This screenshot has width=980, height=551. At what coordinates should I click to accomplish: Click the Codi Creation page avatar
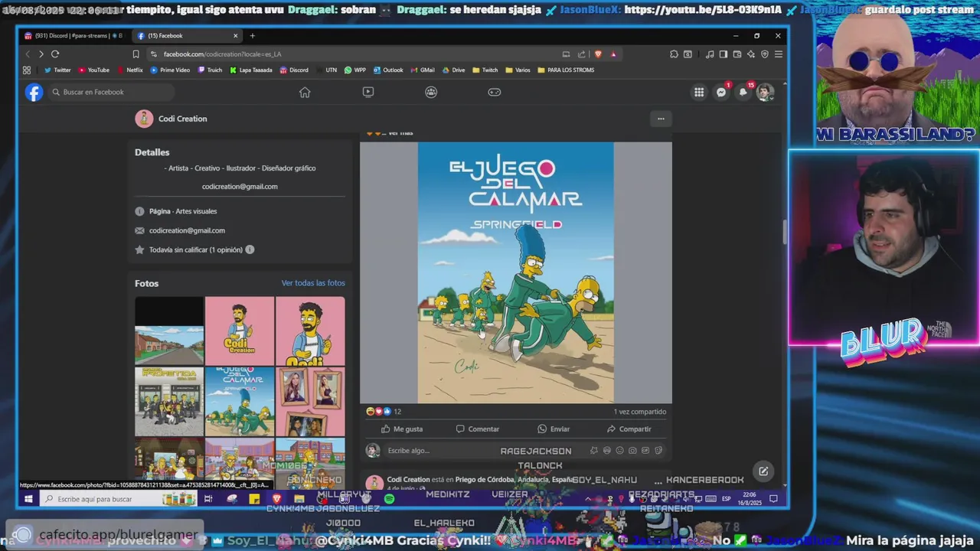click(144, 119)
